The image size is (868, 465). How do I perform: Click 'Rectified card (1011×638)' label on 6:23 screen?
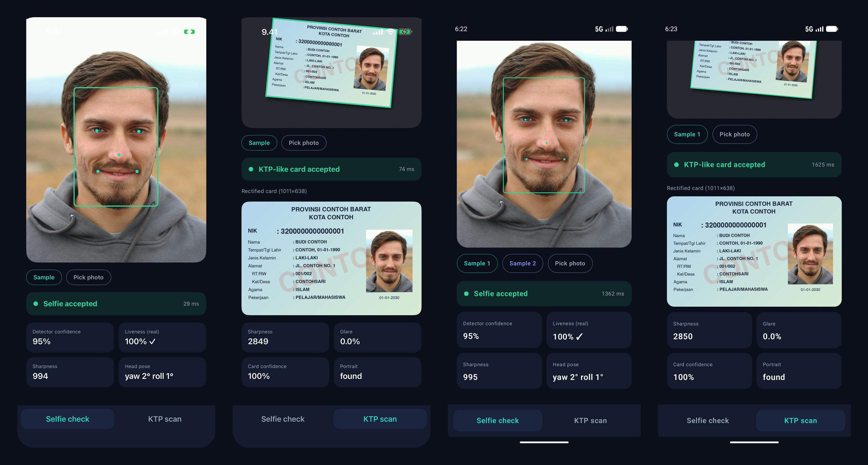tap(701, 188)
